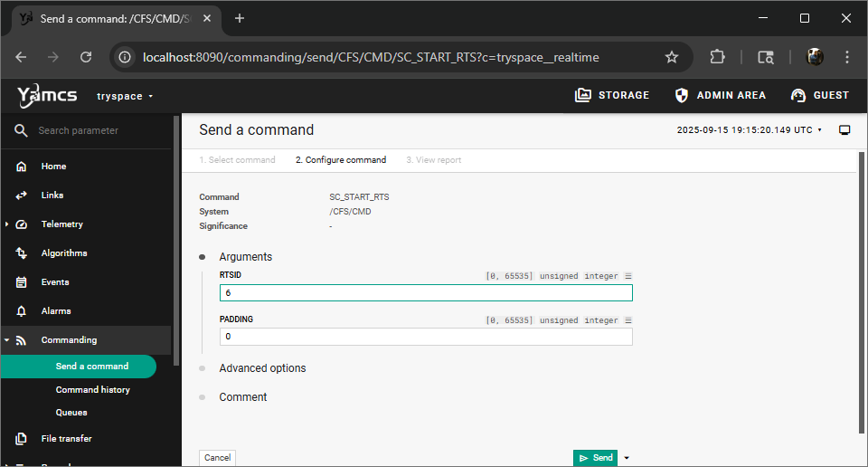The width and height of the screenshot is (868, 467).
Task: Expand the Telemetry sidebar group
Action: pos(7,224)
